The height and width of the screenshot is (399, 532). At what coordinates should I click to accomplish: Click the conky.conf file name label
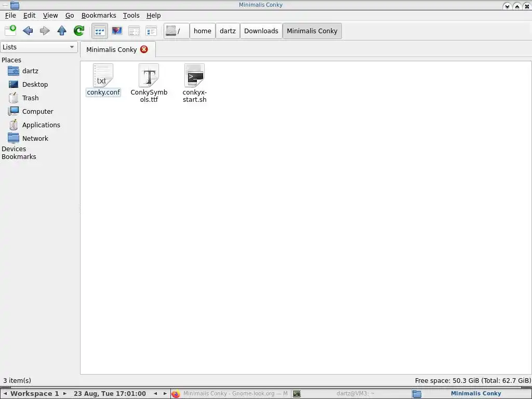tap(103, 92)
